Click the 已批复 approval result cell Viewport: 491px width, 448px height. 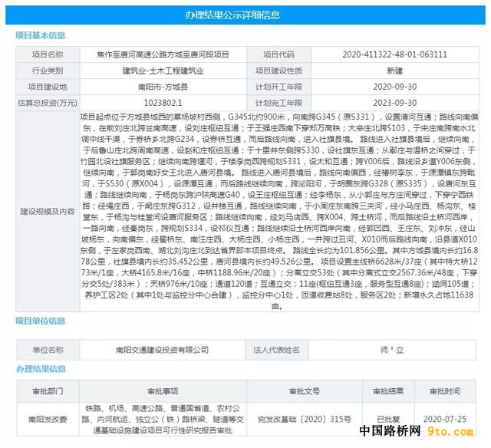[388, 419]
